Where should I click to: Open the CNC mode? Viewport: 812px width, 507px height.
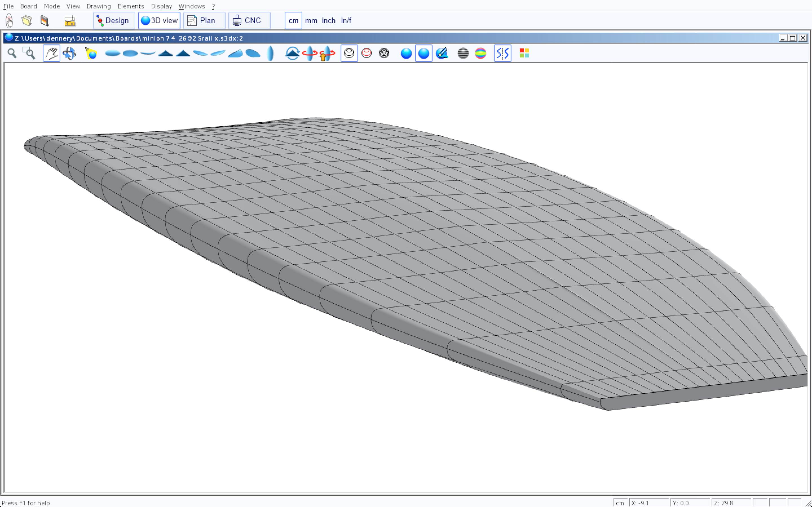coord(249,21)
